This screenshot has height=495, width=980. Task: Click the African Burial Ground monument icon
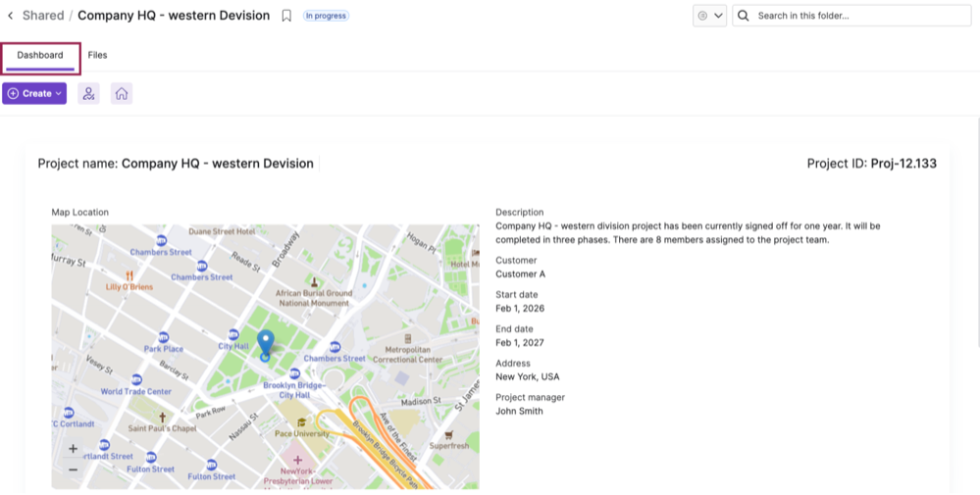314,282
